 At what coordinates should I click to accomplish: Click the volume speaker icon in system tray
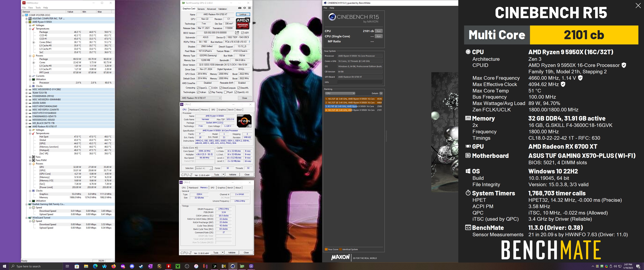[615, 266]
